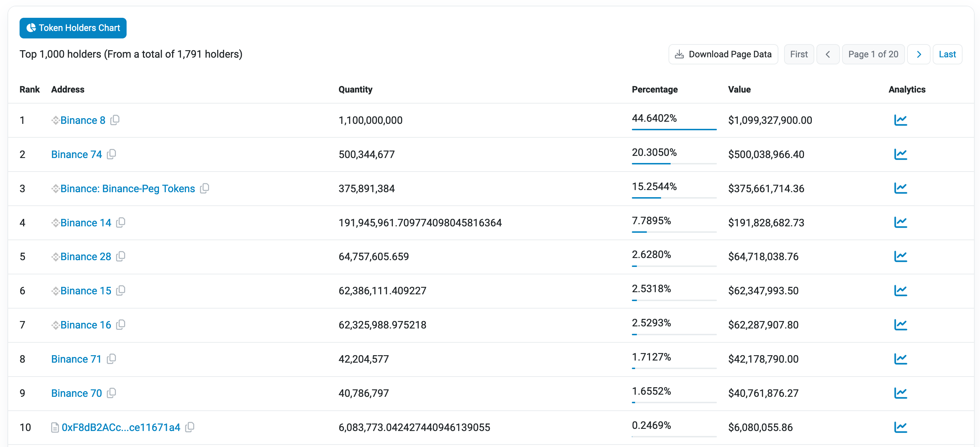This screenshot has width=980, height=447.
Task: Open Binance 71 address link
Action: tap(76, 359)
